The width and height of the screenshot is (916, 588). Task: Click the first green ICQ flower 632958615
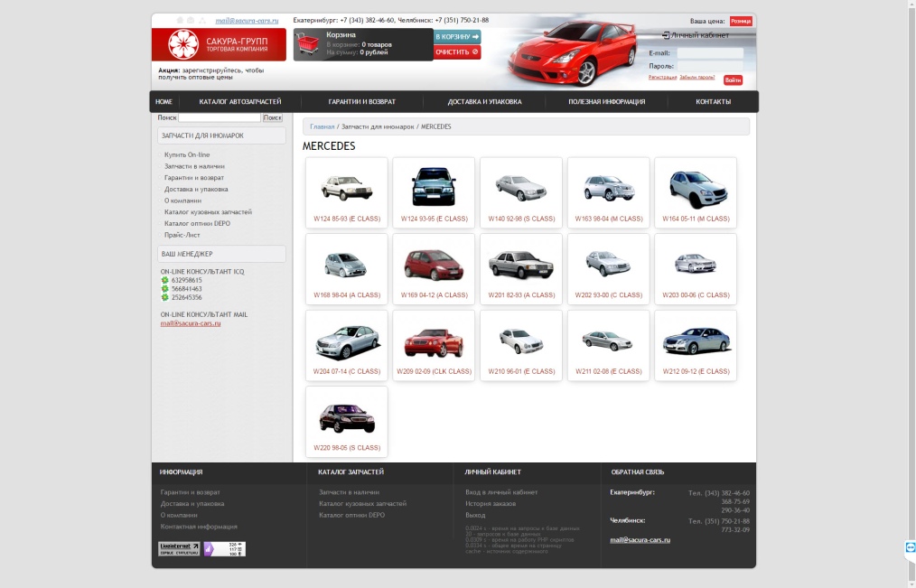[164, 280]
